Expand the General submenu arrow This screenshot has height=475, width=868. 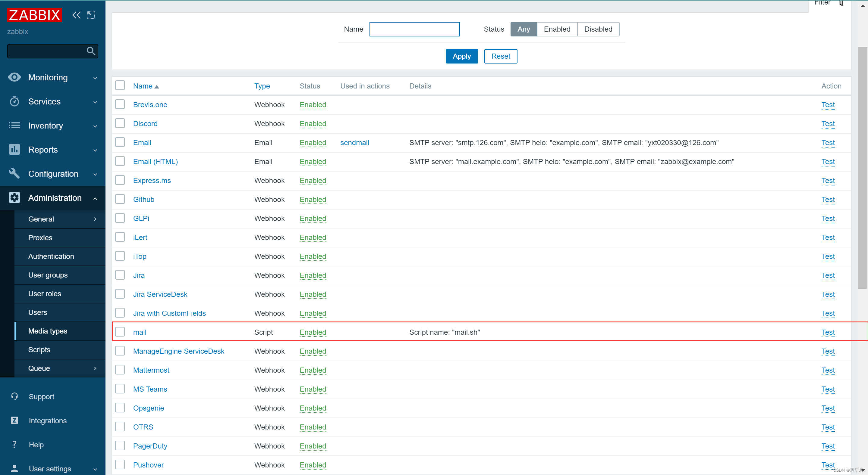pyautogui.click(x=95, y=219)
